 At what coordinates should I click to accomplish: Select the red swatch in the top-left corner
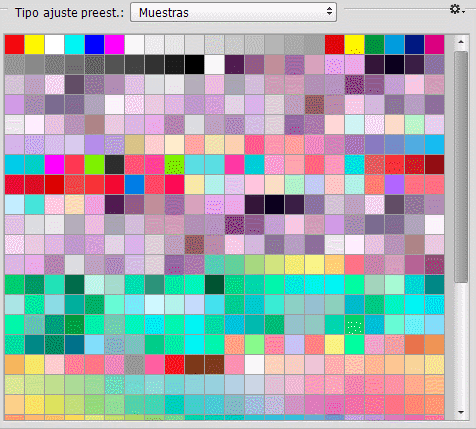14,44
